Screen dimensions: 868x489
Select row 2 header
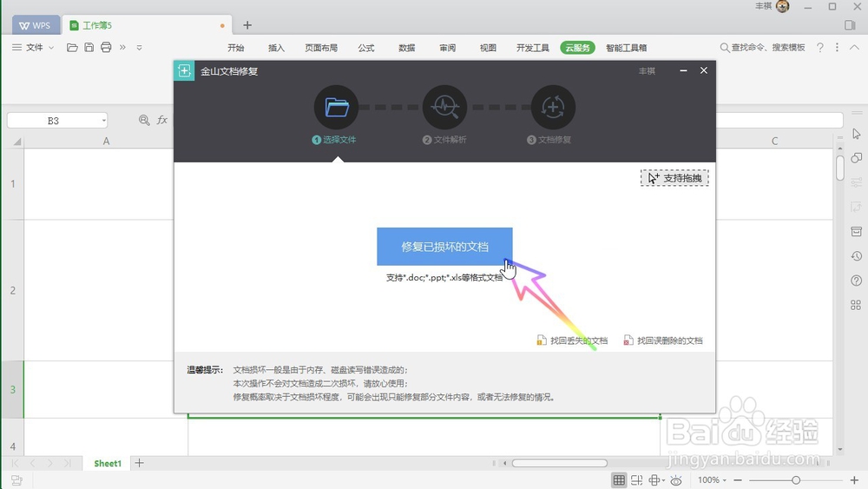(x=12, y=290)
